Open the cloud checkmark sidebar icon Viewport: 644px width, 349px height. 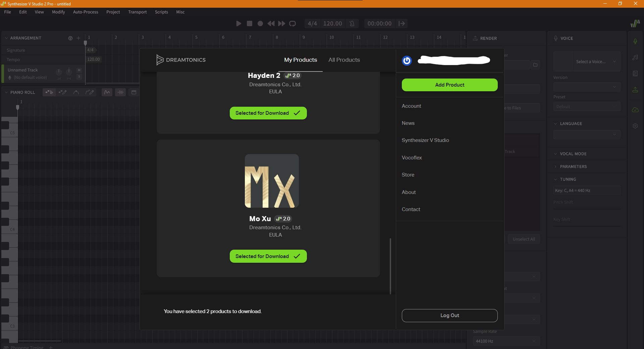point(635,110)
